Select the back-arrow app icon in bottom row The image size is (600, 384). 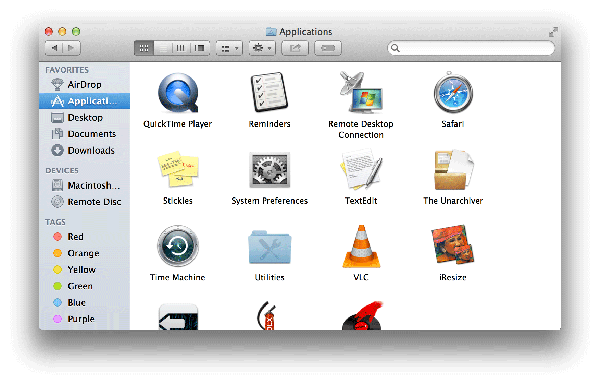coord(178,317)
